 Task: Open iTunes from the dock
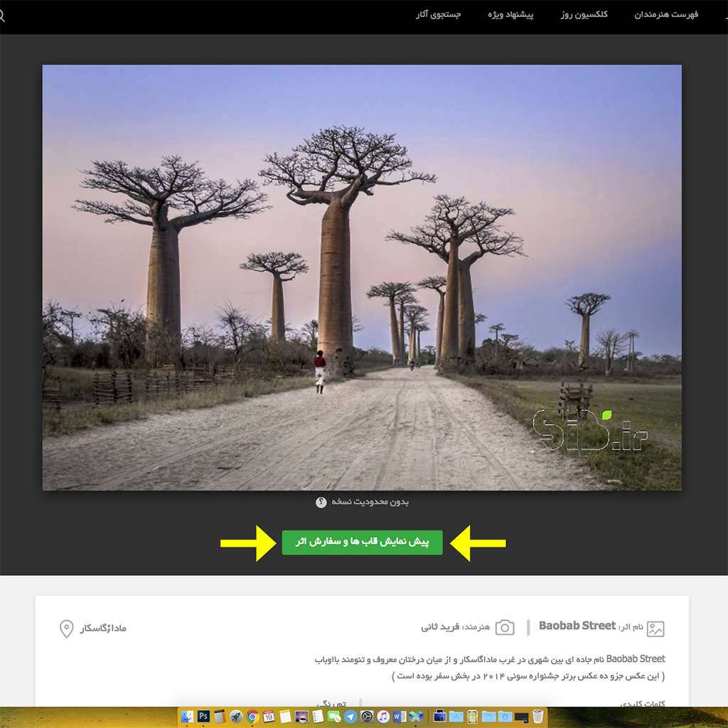tap(383, 717)
